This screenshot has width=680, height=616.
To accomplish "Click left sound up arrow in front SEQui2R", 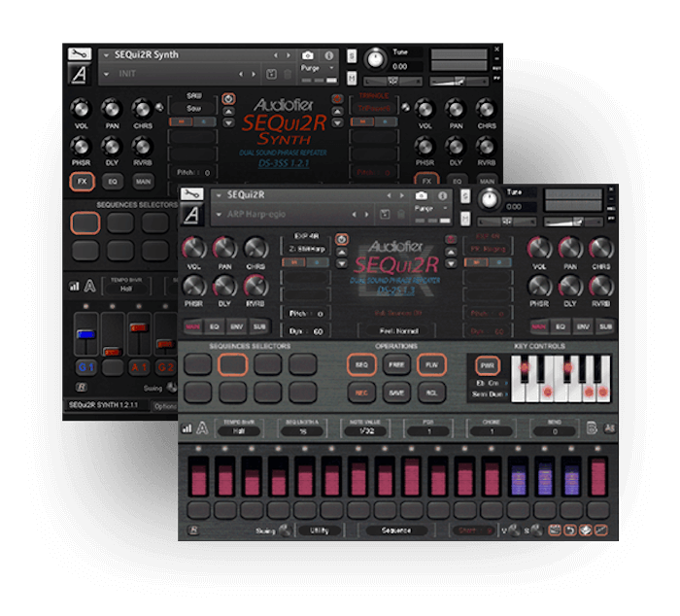I will click(342, 252).
